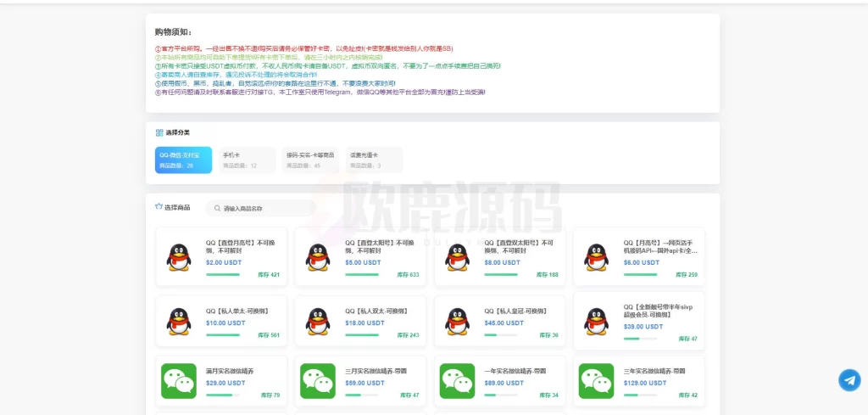Open product title 满月实名微信精养
This screenshot has width=868, height=415.
pyautogui.click(x=230, y=371)
